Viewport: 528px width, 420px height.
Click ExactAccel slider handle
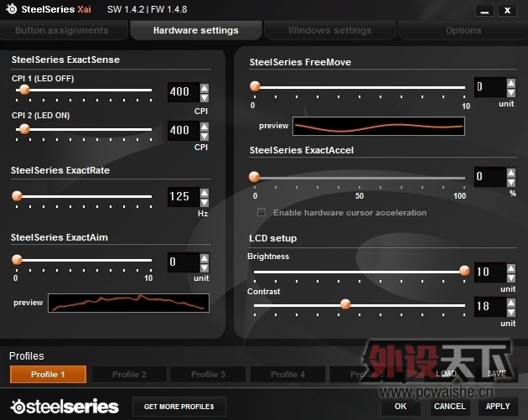(x=254, y=177)
